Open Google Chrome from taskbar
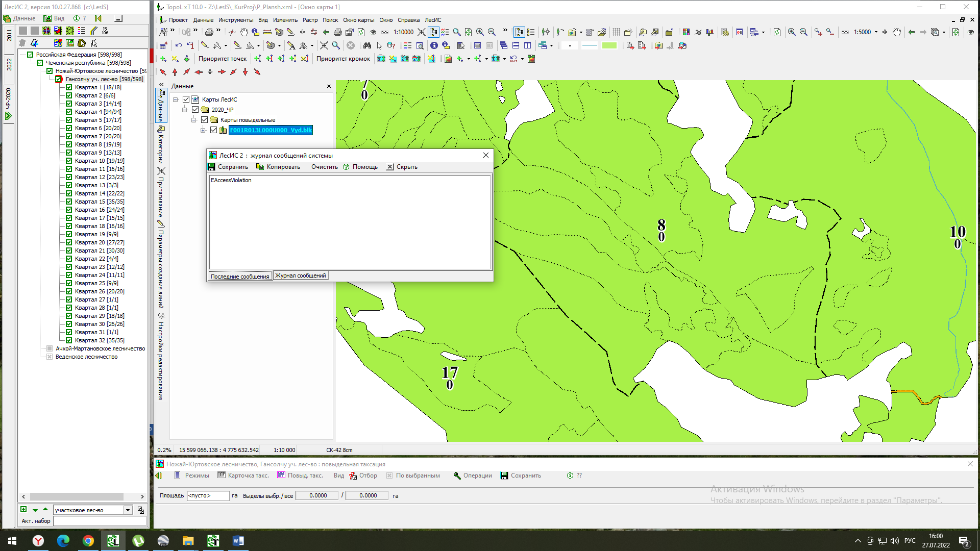980x551 pixels. pos(88,540)
